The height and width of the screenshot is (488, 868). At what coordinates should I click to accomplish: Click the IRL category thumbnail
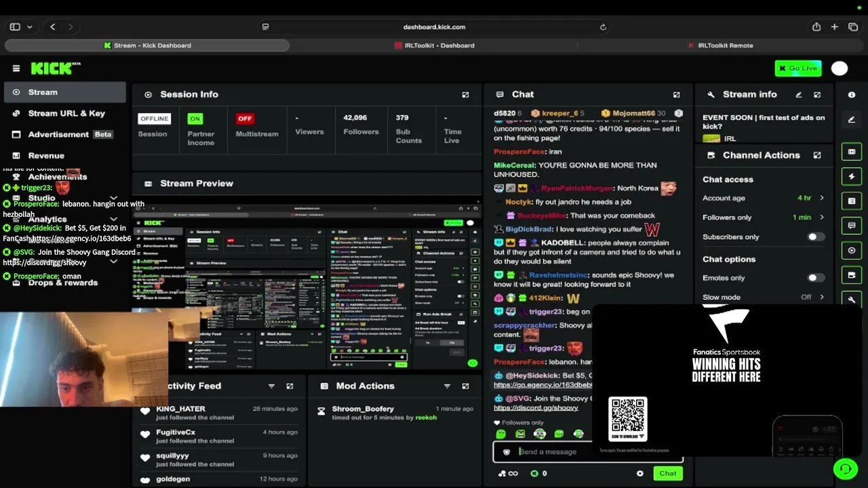(x=711, y=139)
